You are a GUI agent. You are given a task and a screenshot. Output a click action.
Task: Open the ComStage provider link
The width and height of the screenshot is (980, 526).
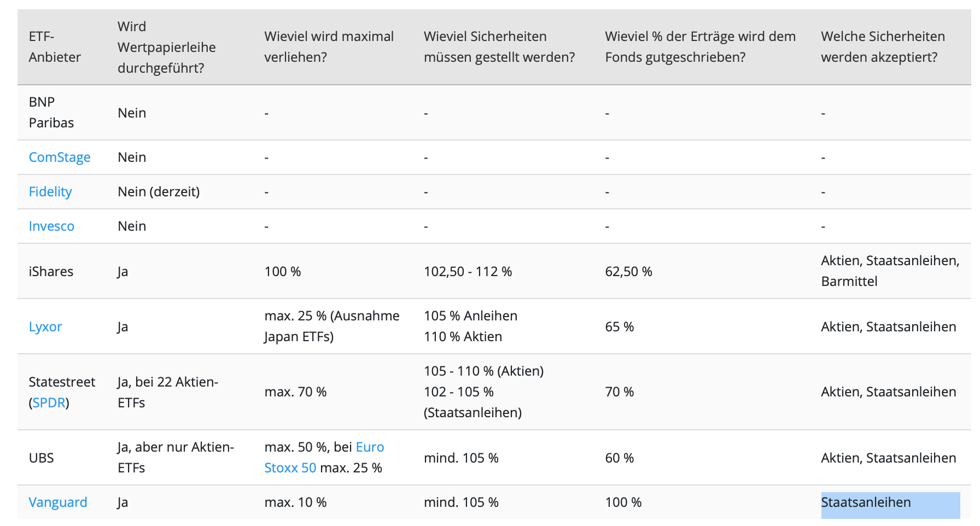(x=60, y=157)
